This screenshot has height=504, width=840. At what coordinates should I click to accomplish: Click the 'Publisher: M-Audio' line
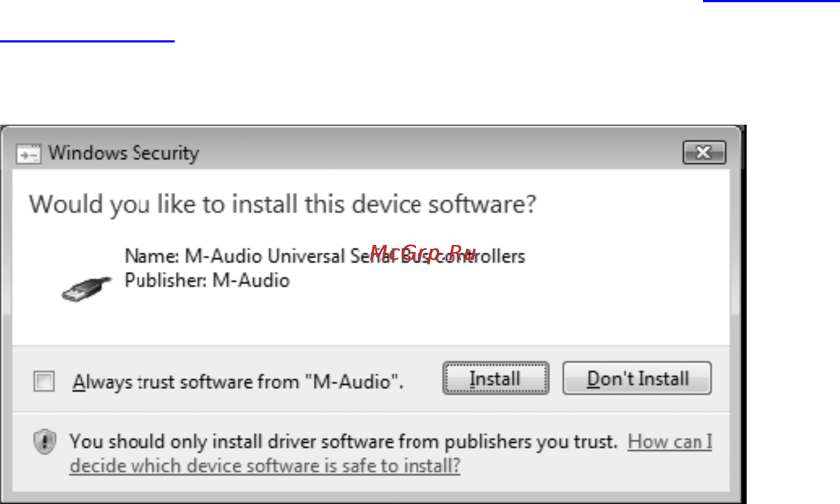click(x=207, y=280)
